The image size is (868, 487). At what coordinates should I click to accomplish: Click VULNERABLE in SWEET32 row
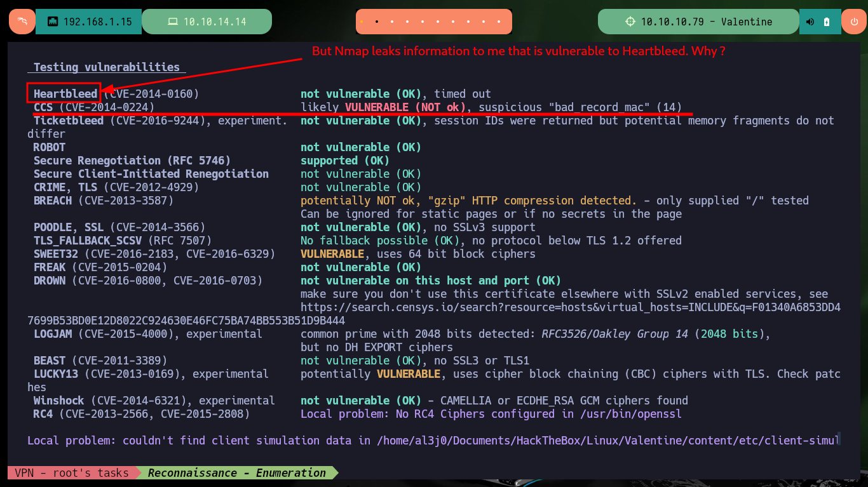point(332,254)
